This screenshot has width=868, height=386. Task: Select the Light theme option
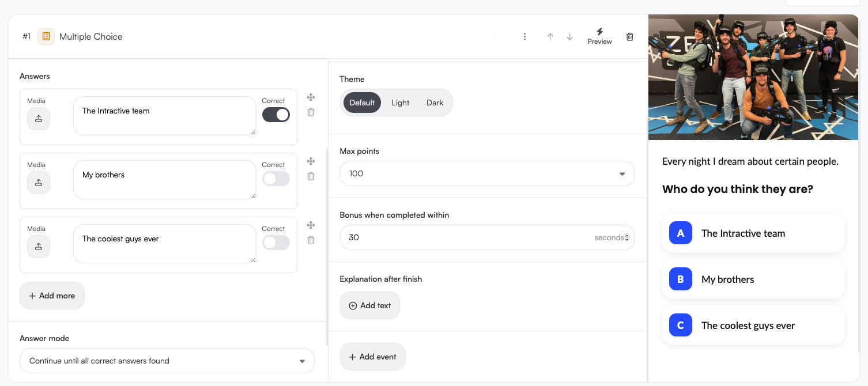[x=400, y=103]
